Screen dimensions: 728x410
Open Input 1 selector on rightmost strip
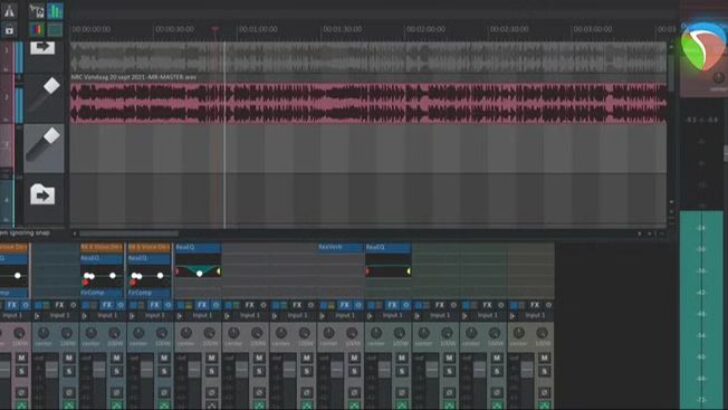(x=535, y=316)
